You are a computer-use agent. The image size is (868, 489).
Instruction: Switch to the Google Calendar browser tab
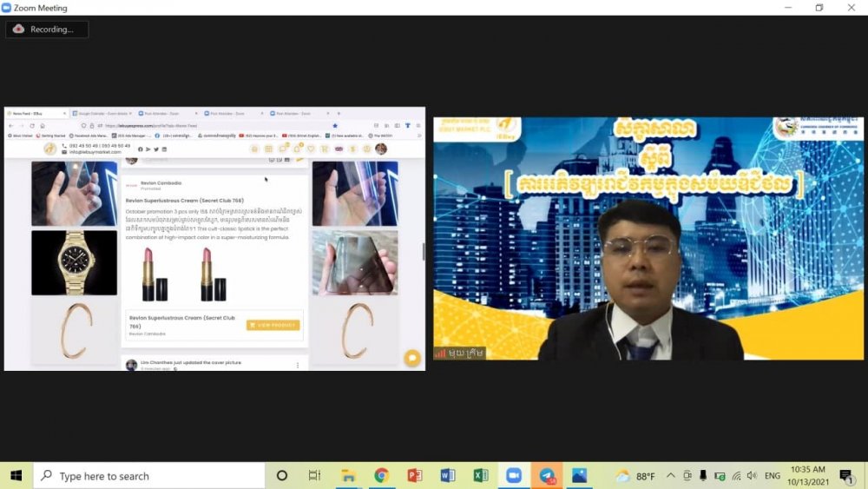(95, 113)
